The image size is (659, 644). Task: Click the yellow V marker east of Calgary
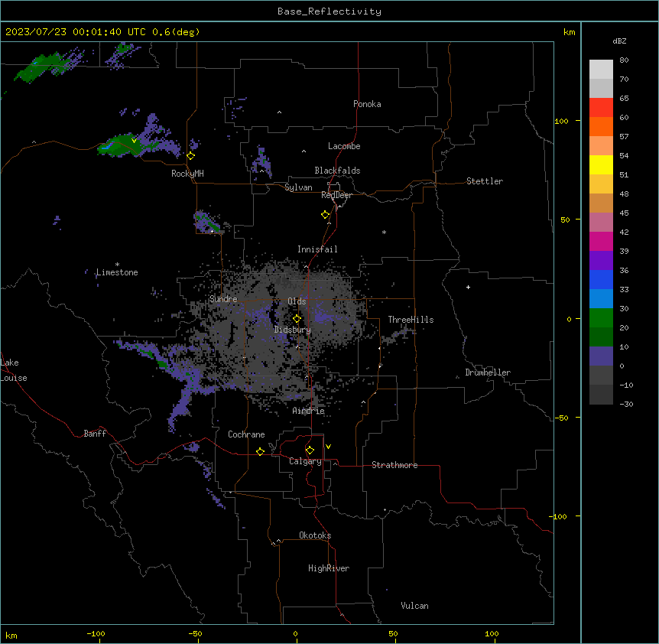(328, 447)
